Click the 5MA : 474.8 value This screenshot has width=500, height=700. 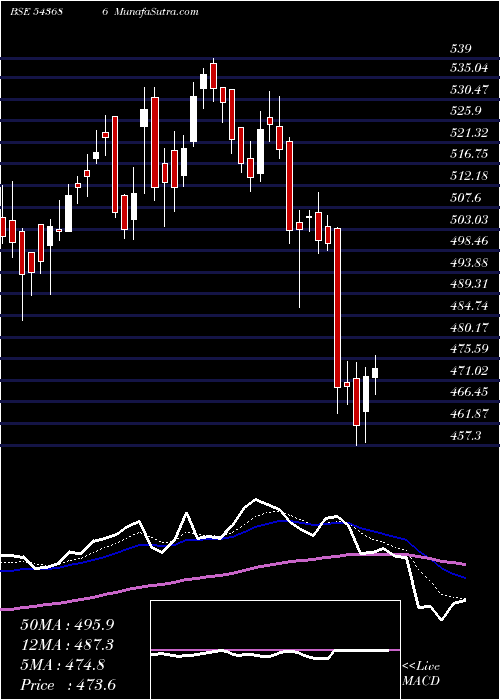(62, 665)
